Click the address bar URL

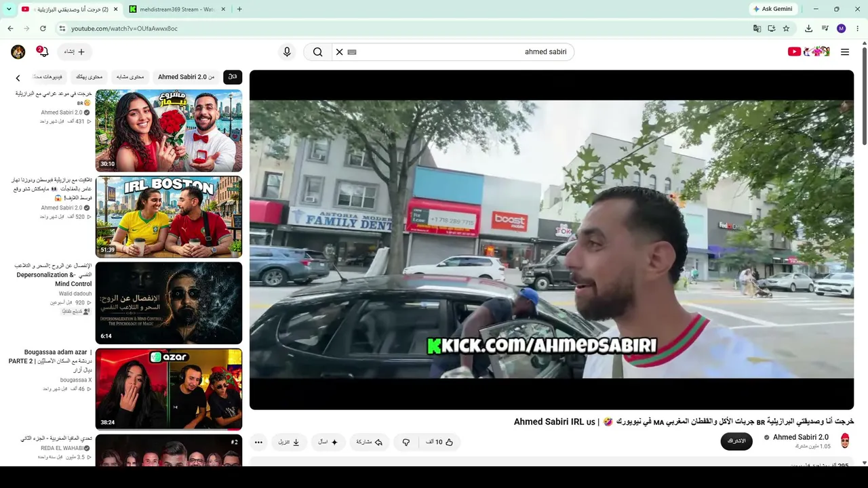(124, 28)
